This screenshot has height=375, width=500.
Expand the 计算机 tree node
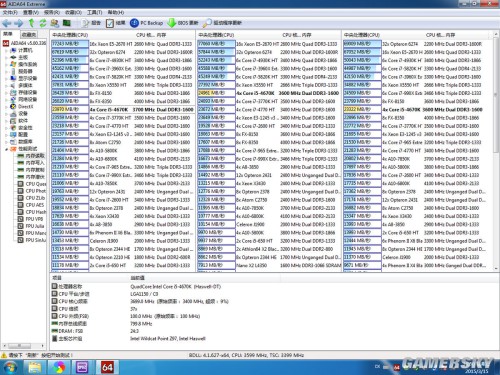(x=6, y=51)
